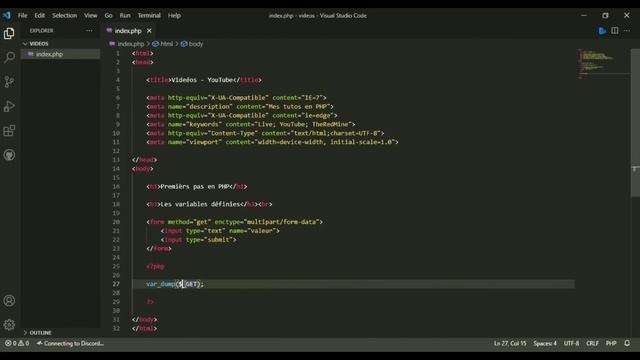
Task: Click the var_dump function on line 27
Action: [x=161, y=284]
